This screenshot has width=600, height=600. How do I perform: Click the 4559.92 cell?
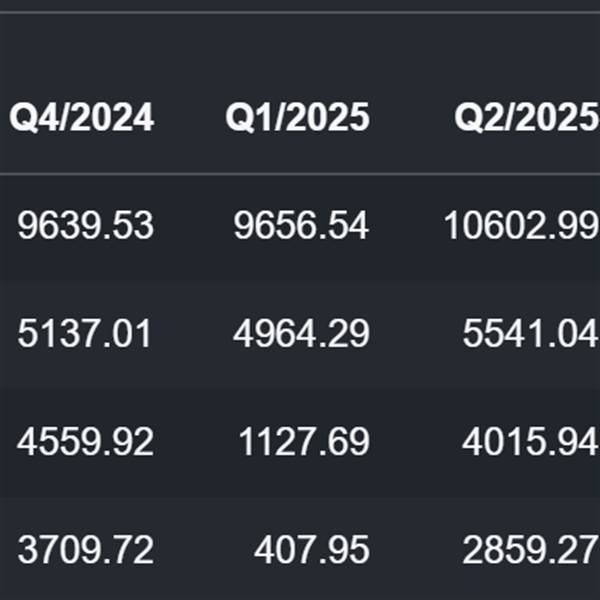click(x=86, y=442)
